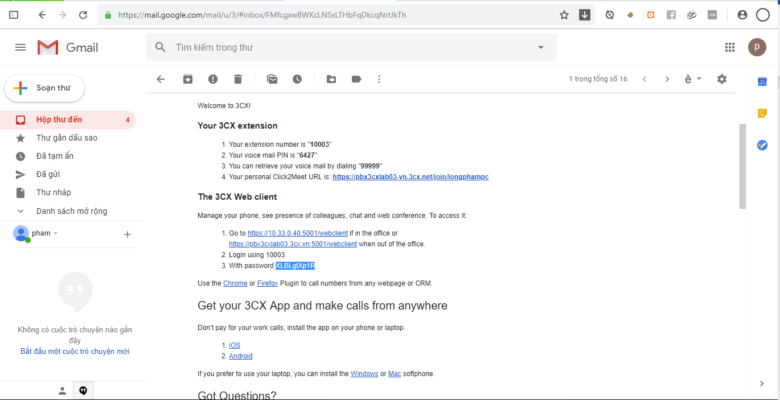The image size is (780, 400).
Task: Open the iOS app link
Action: (234, 345)
